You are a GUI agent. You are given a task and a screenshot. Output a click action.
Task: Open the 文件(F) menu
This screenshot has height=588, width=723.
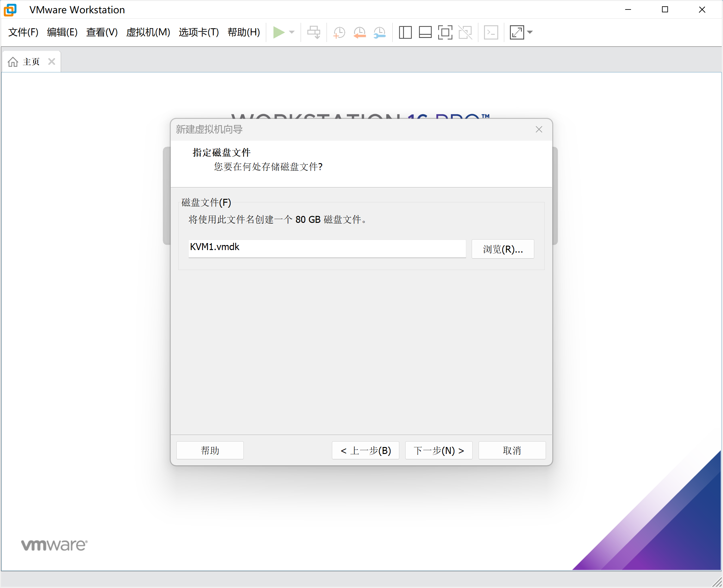point(23,33)
